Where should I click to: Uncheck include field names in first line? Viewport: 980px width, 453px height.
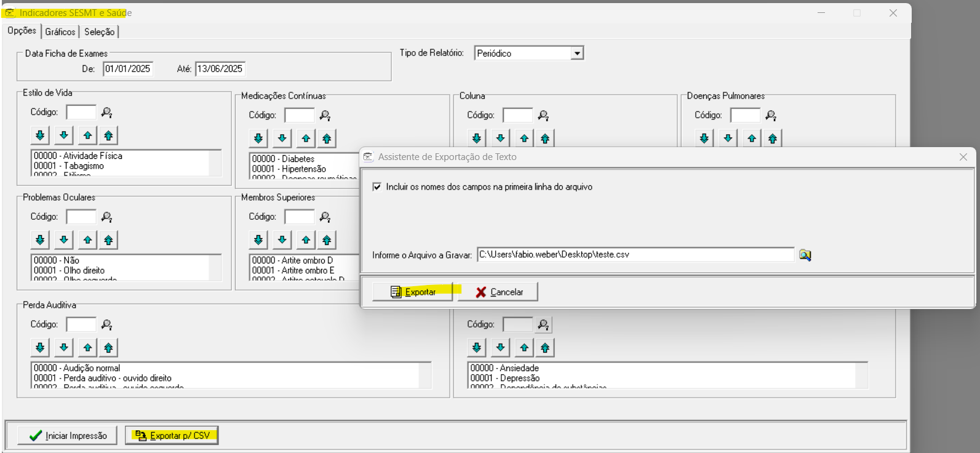point(377,186)
